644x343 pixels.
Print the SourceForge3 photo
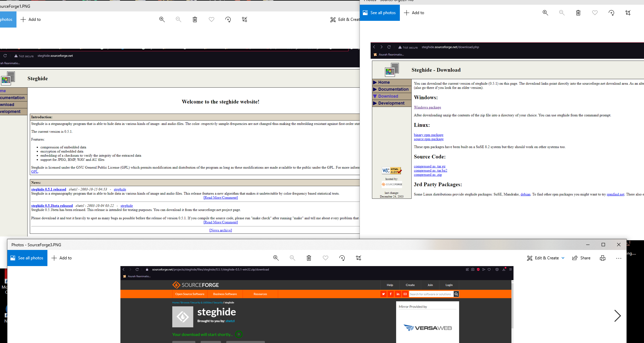coord(602,258)
